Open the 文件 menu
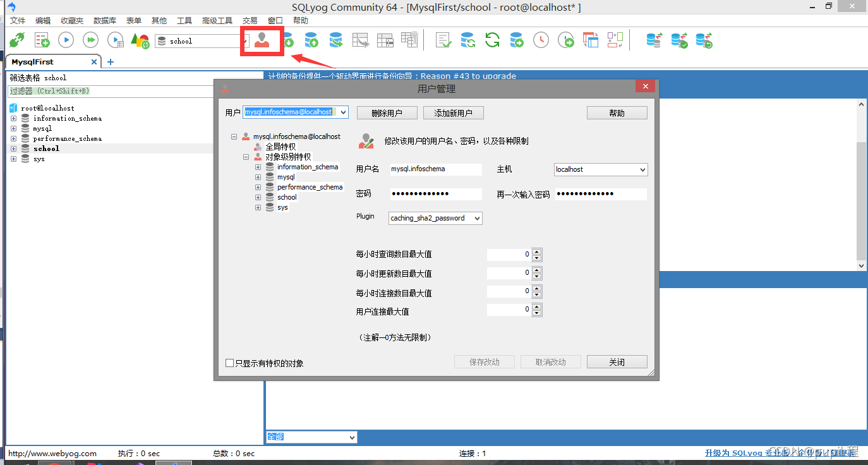Screen dimensions: 868x465 pyautogui.click(x=18, y=21)
